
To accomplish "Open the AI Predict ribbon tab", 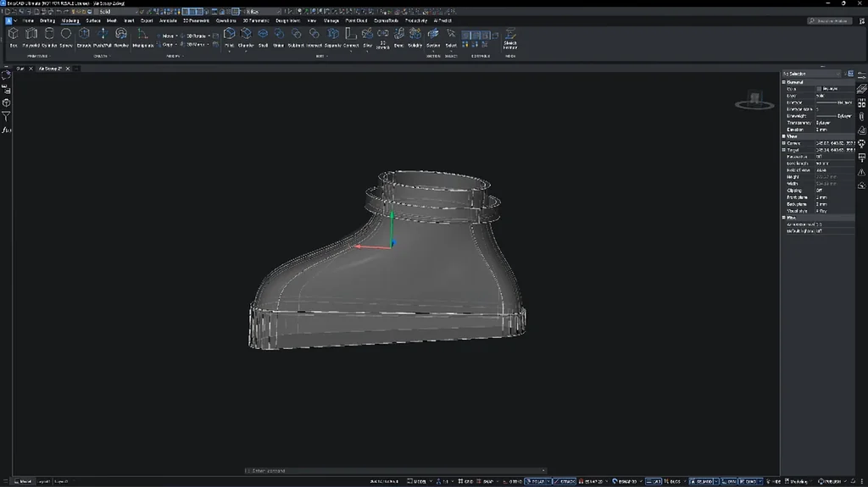I will click(442, 20).
